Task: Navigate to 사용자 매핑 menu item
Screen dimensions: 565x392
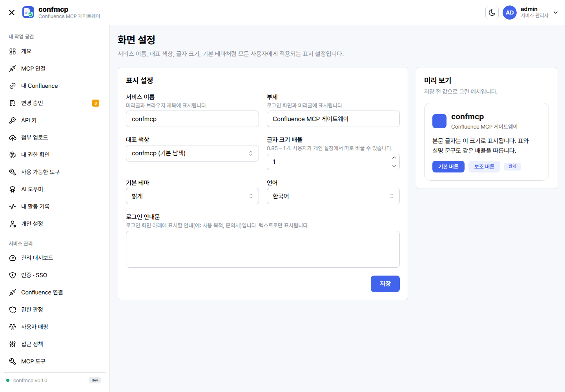Action: tap(55, 327)
